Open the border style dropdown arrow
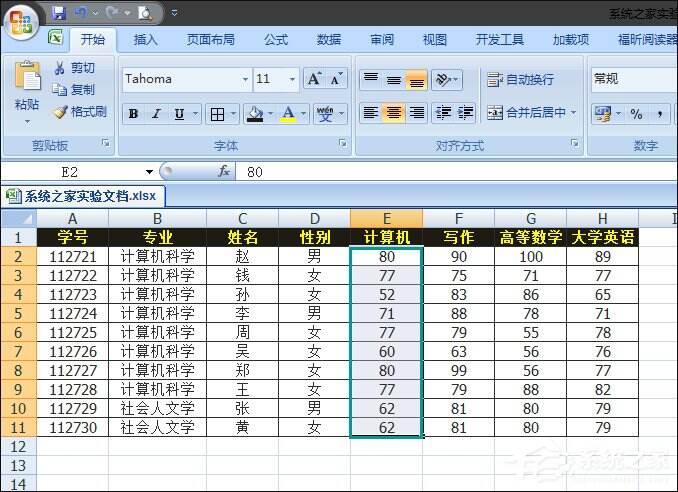 coord(233,114)
